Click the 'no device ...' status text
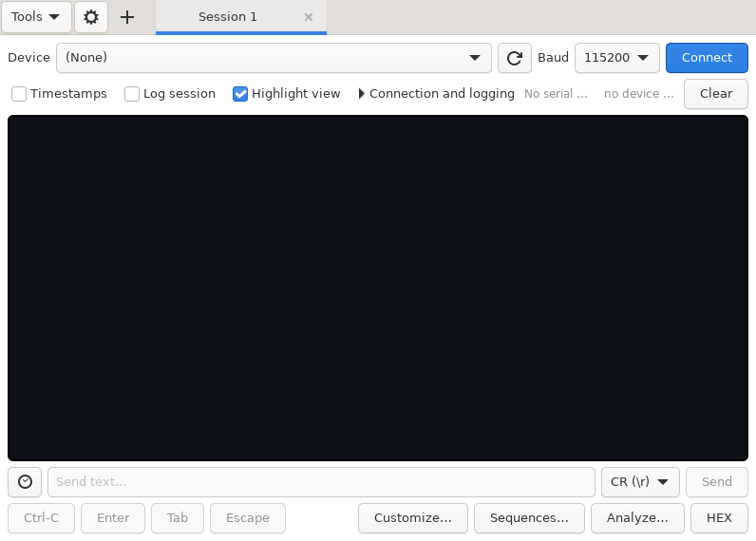The width and height of the screenshot is (756, 541). [x=639, y=93]
